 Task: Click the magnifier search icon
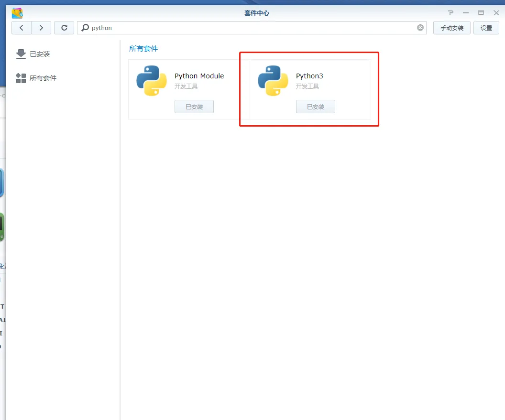tap(85, 28)
